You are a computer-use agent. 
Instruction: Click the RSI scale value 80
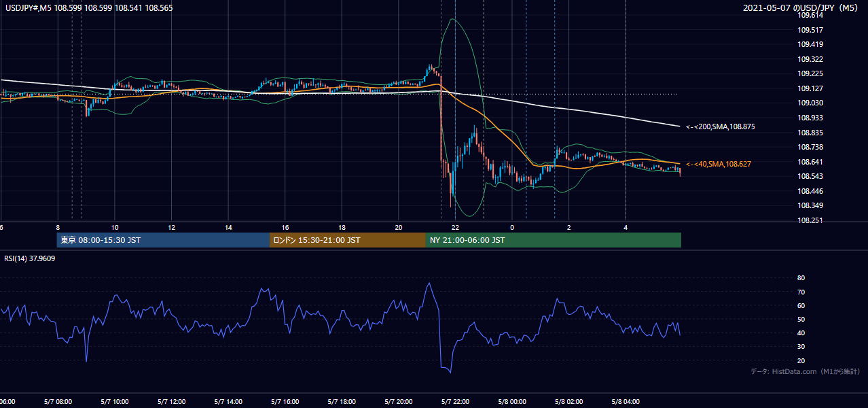(x=801, y=278)
